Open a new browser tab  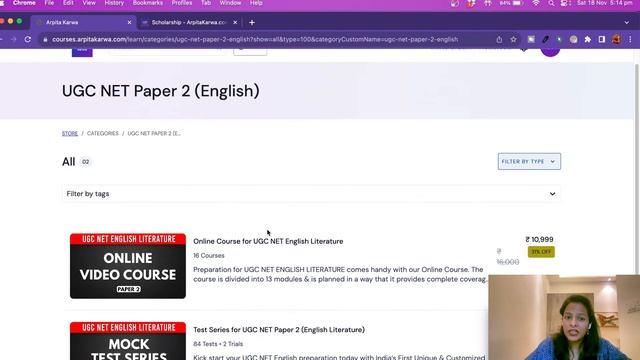click(x=252, y=22)
